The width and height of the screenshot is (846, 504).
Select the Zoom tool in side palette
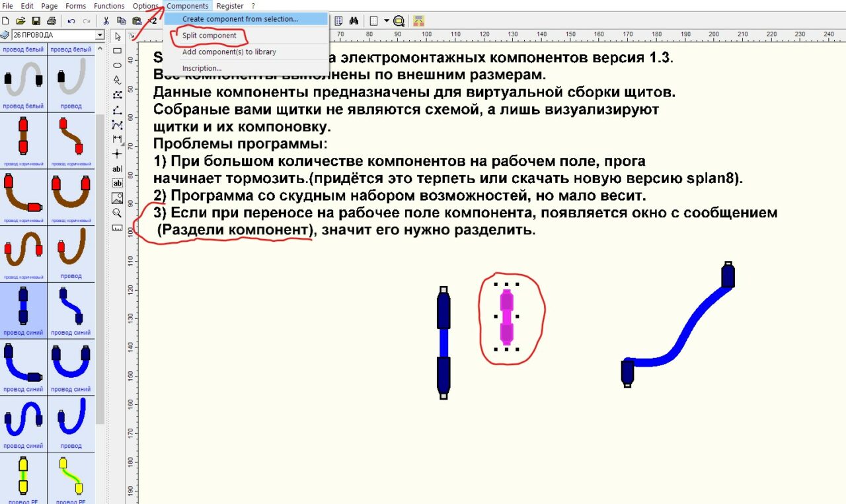(x=118, y=213)
